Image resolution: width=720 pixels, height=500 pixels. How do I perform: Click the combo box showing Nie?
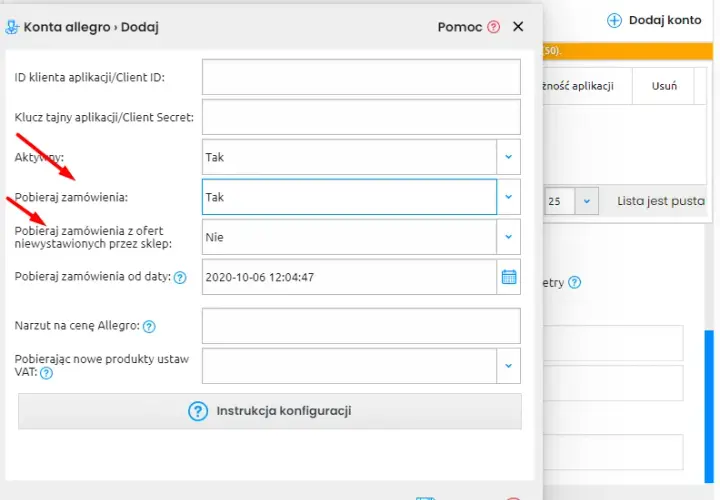[x=349, y=237]
